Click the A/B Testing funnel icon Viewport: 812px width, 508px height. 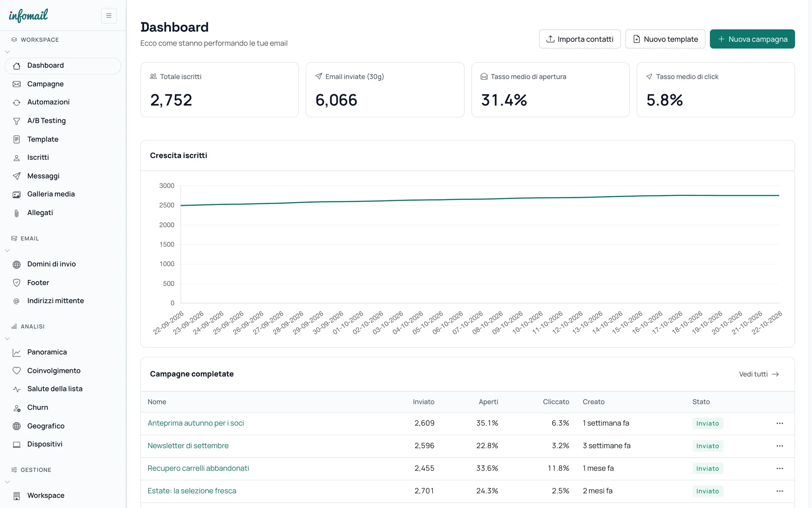pyautogui.click(x=17, y=121)
